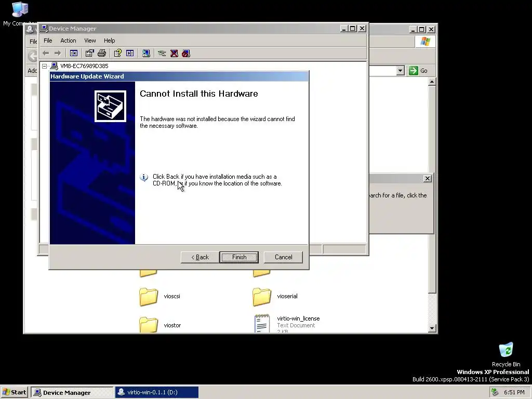
Task: Open the vioscsi folder icon
Action: 148,297
